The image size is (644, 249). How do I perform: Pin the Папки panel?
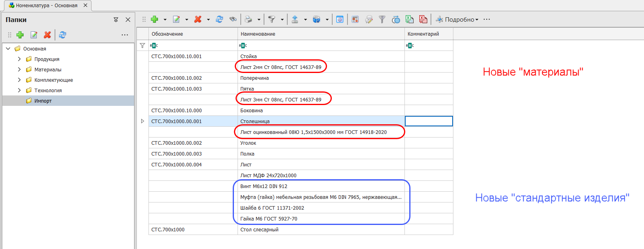pyautogui.click(x=116, y=20)
